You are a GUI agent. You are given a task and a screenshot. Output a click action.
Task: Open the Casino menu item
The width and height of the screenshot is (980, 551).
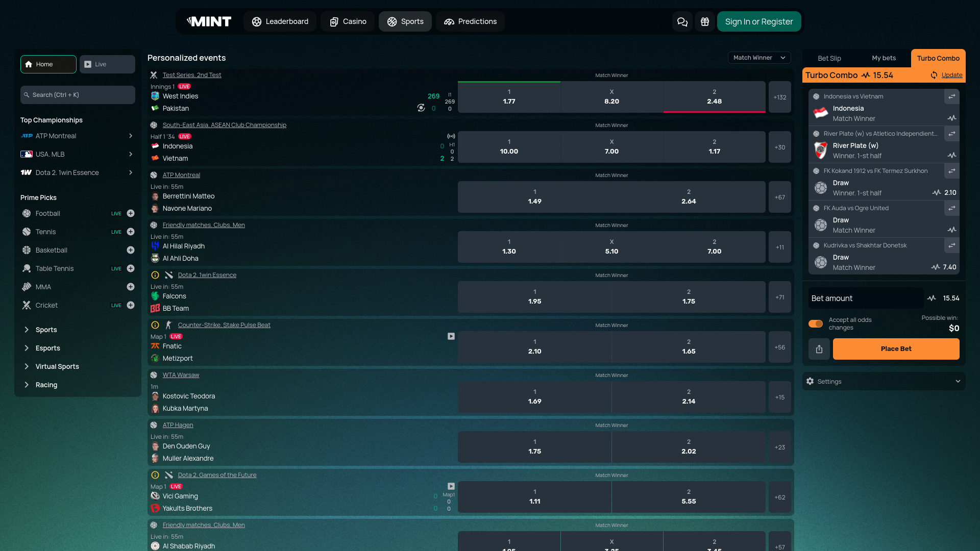coord(348,21)
